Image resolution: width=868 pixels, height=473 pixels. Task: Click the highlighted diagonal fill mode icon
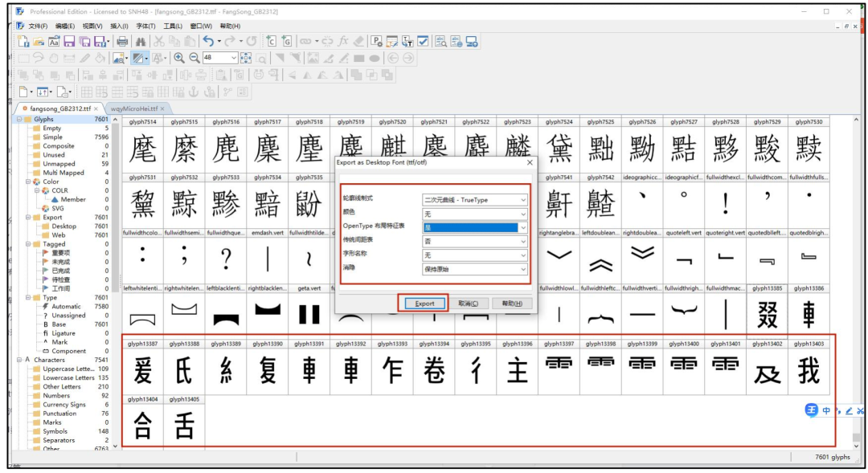coord(138,58)
